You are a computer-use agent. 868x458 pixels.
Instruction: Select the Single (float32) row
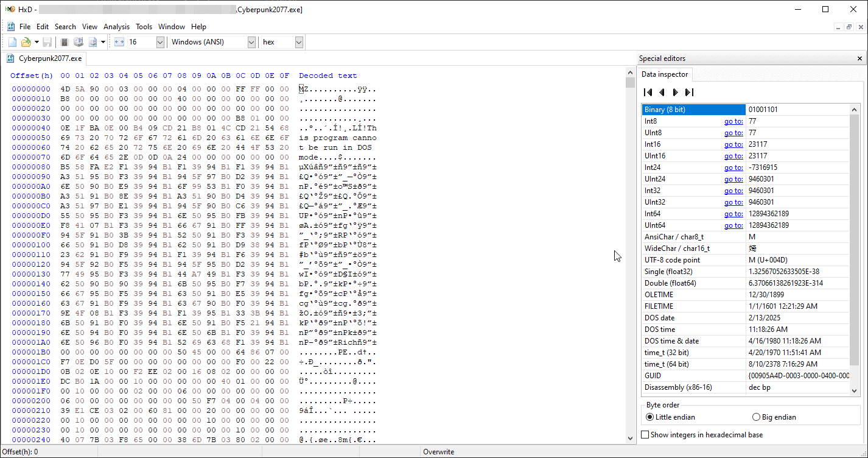tap(746, 272)
